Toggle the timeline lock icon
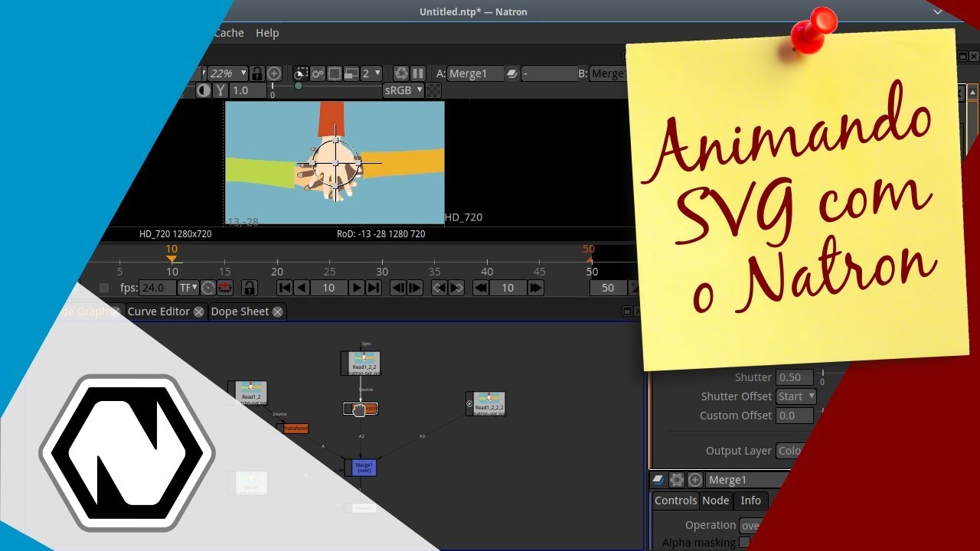The height and width of the screenshot is (551, 980). 248,288
